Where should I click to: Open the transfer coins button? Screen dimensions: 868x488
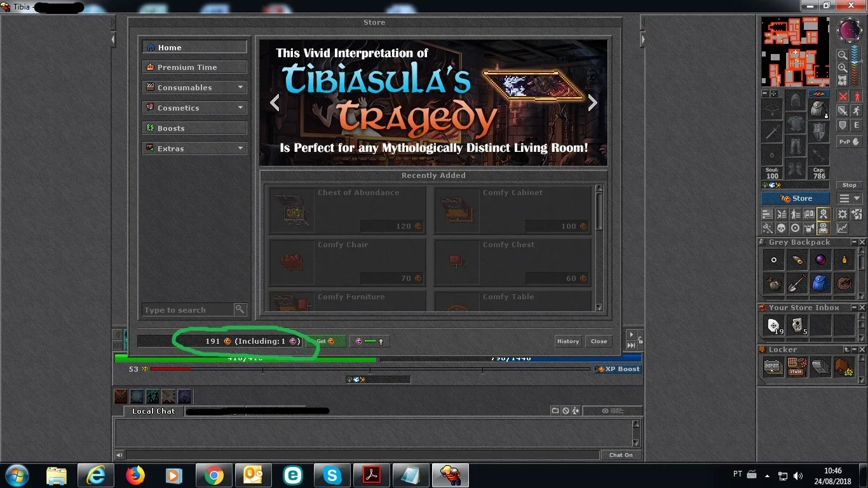(x=369, y=341)
